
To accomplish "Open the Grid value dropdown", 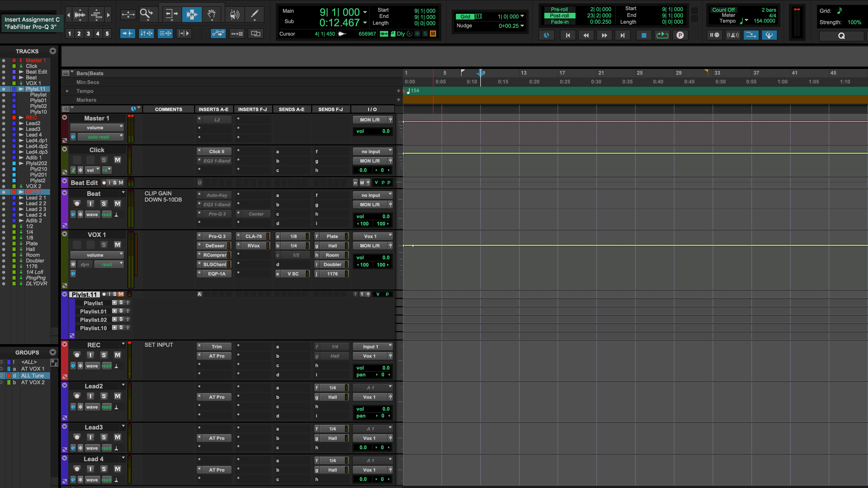I will point(522,16).
